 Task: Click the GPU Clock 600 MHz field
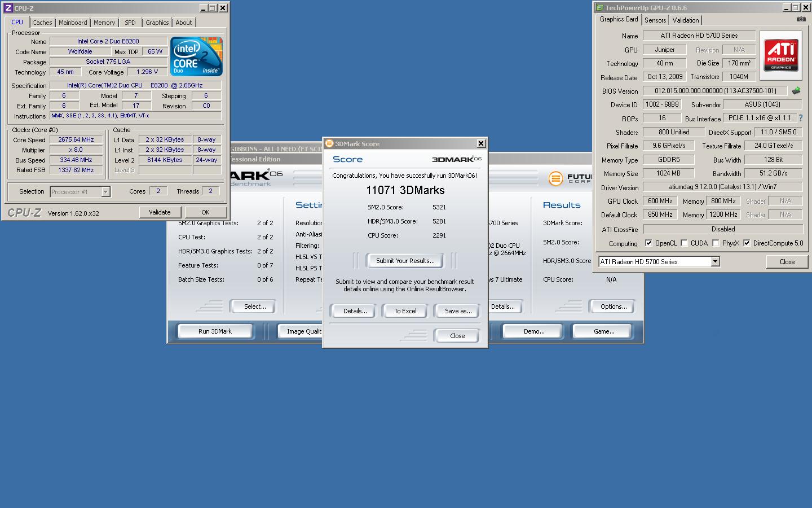click(660, 201)
